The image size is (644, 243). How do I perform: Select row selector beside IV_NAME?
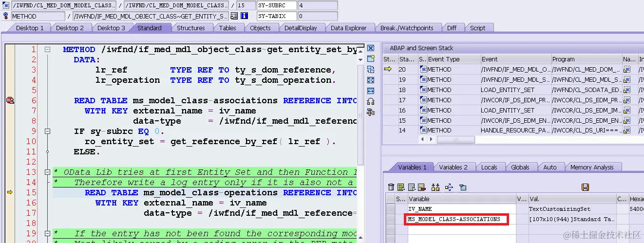[391, 209]
